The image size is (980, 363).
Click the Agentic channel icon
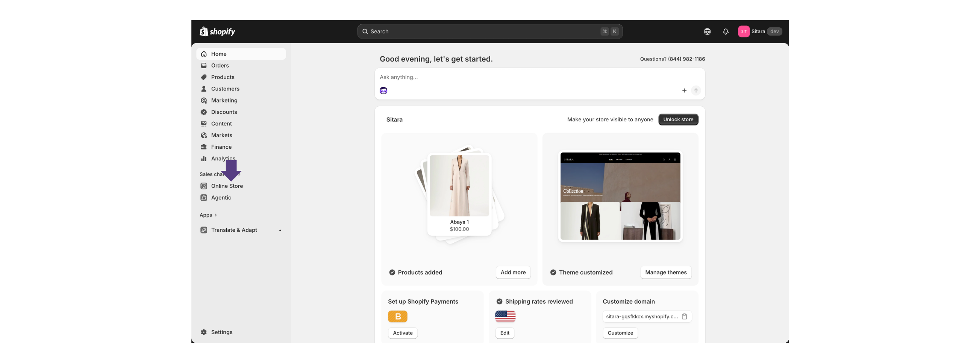point(203,198)
